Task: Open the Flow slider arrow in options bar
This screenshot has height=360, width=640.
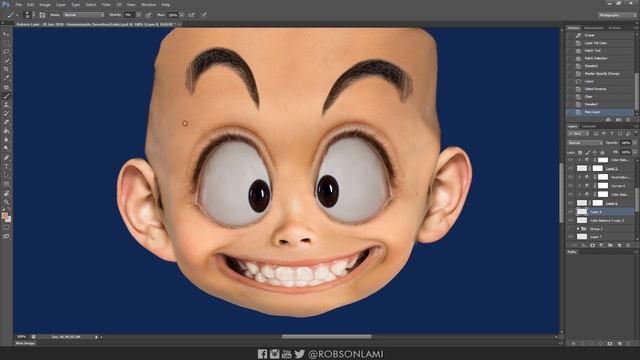Action: [182, 15]
